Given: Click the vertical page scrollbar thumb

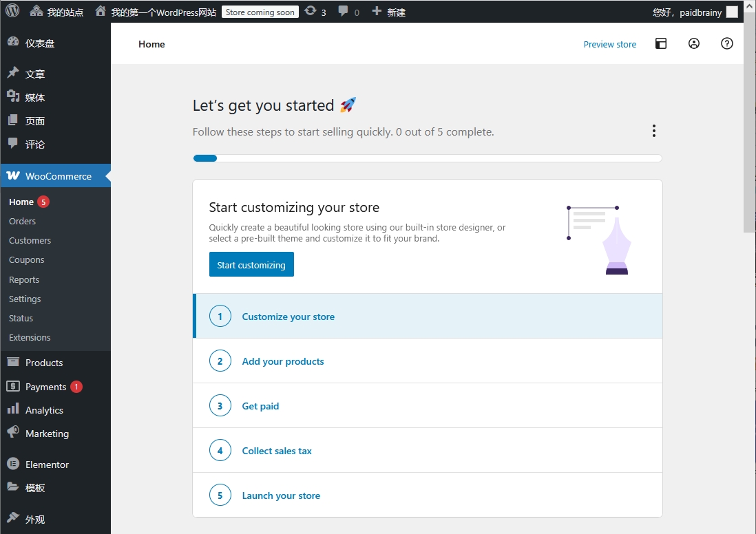Looking at the screenshot, I should [750, 123].
